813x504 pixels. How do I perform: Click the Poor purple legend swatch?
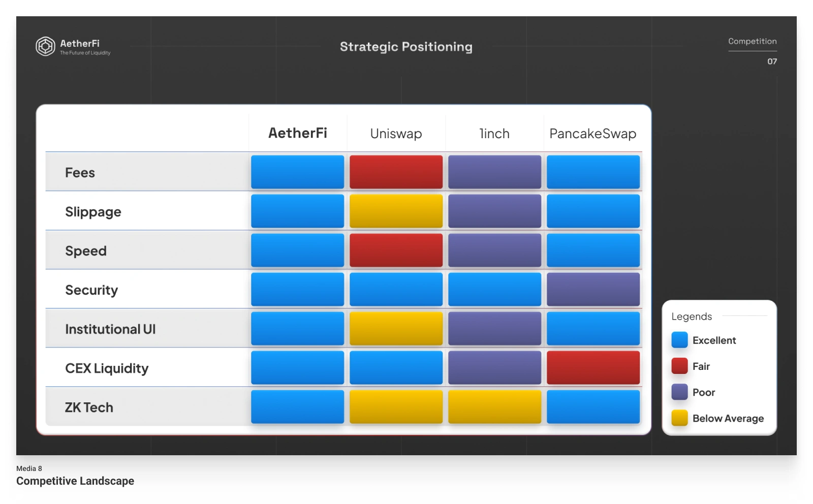click(x=679, y=392)
